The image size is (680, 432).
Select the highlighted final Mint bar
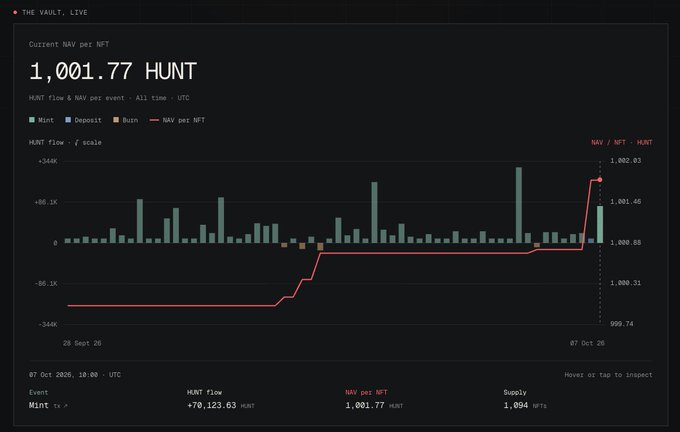tap(600, 224)
